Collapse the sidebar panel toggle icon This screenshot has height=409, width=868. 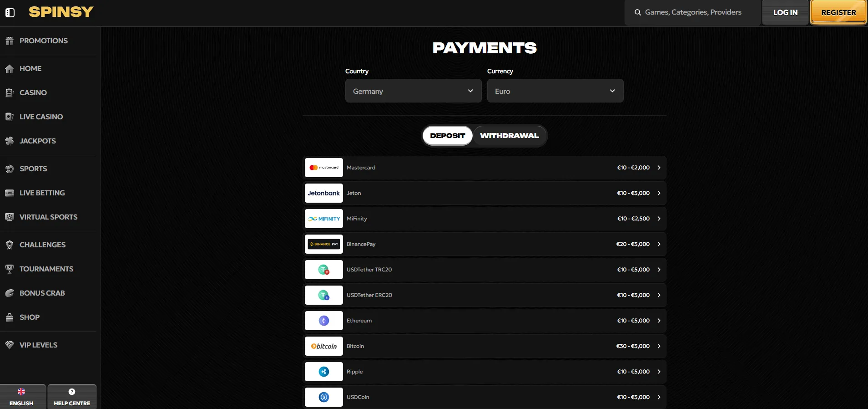(10, 13)
